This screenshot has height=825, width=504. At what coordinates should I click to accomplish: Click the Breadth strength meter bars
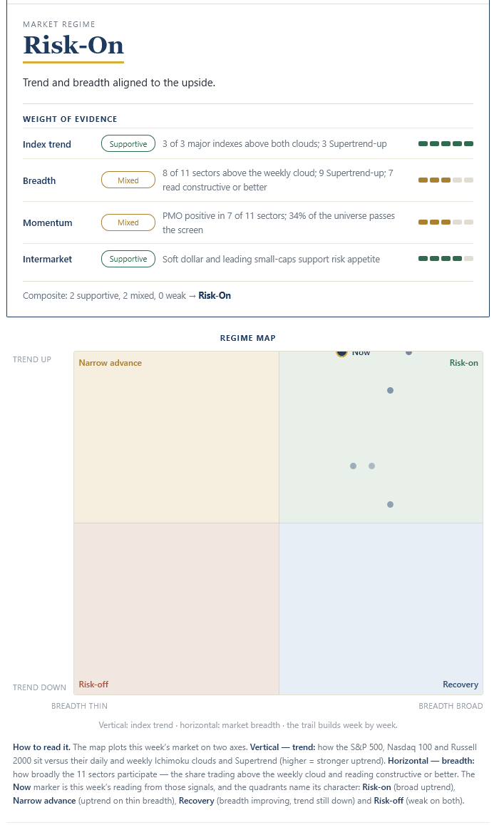pyautogui.click(x=446, y=180)
